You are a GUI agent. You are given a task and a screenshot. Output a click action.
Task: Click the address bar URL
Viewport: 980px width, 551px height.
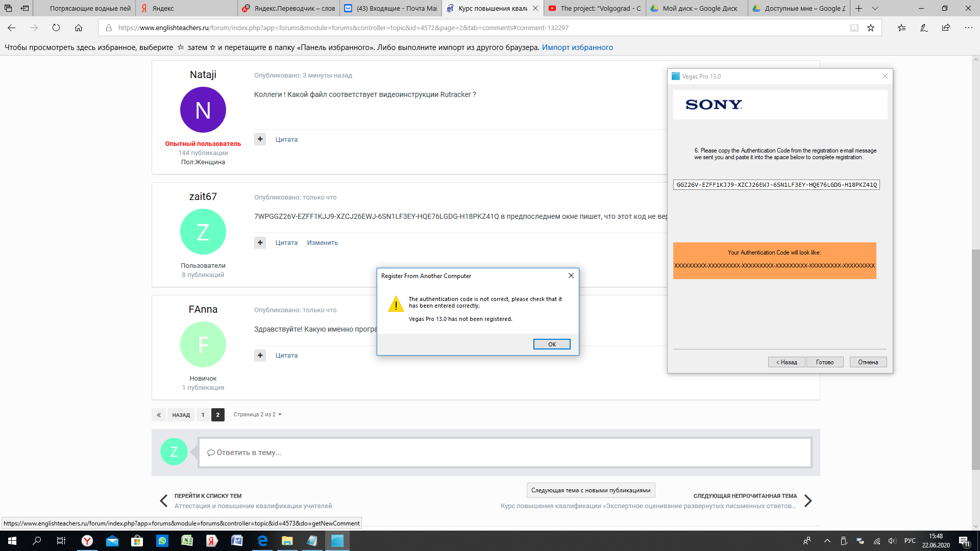pos(343,28)
